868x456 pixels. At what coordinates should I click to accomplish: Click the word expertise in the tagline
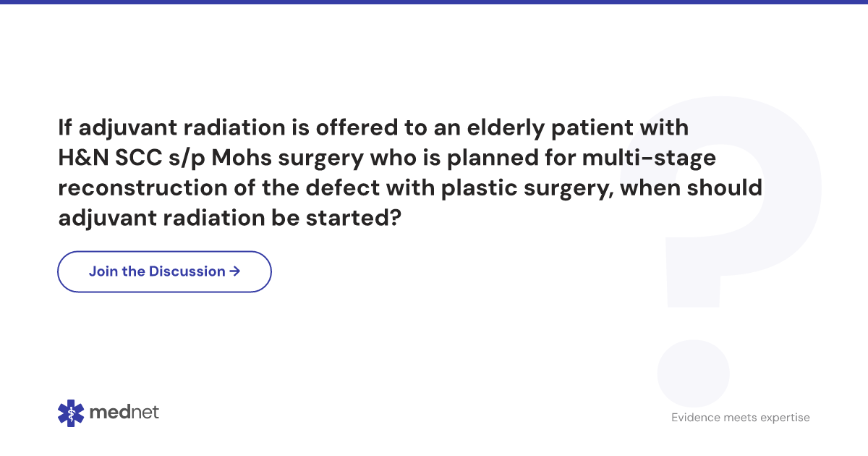[x=783, y=418]
